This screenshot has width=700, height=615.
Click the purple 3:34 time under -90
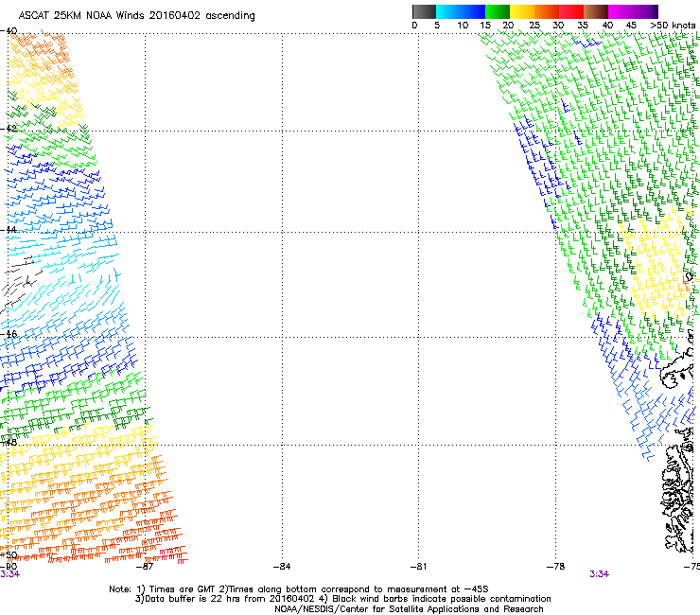point(9,574)
